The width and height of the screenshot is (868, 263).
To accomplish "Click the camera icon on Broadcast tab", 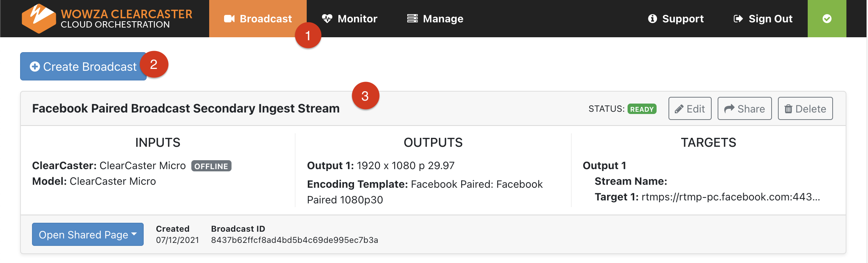I will tap(229, 19).
